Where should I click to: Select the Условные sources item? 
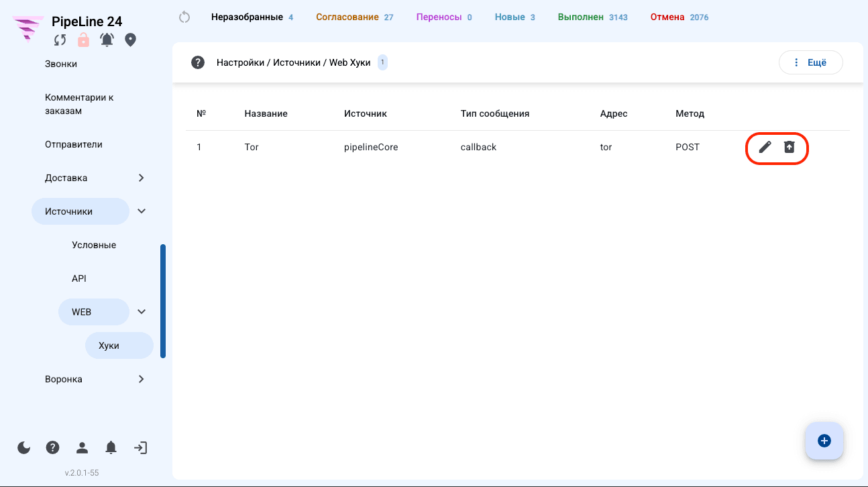coord(94,245)
